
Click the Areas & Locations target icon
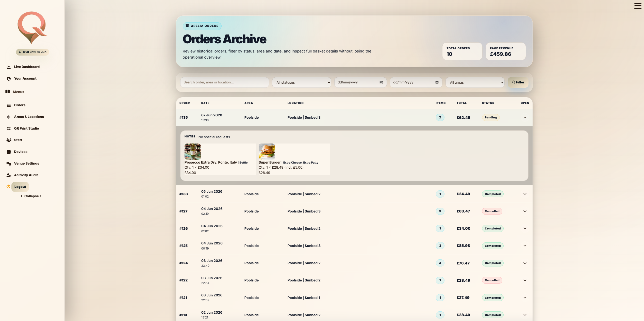(x=9, y=117)
